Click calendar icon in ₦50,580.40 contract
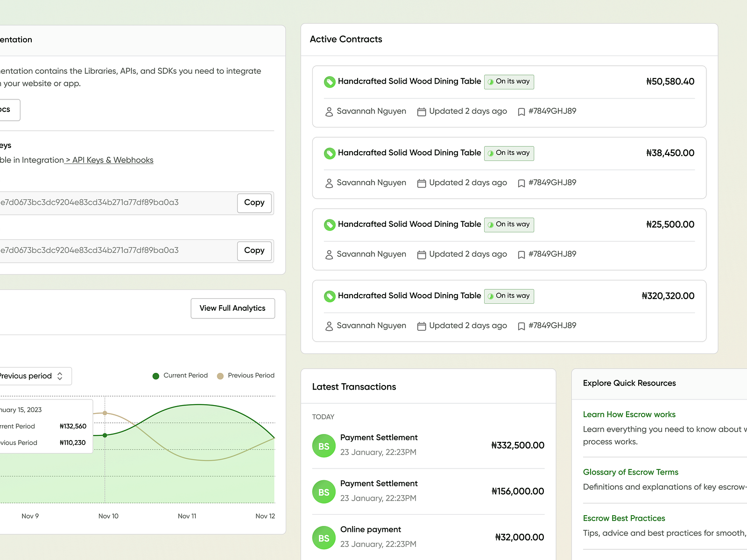This screenshot has width=747, height=560. [x=422, y=112]
